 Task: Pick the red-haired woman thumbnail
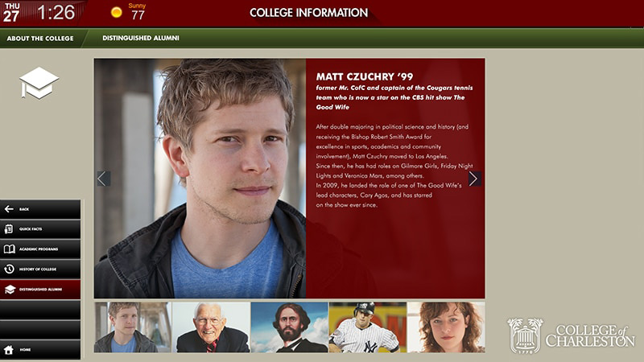(x=446, y=327)
